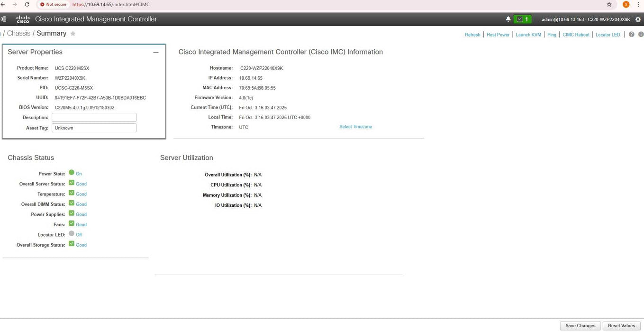Favorite the Summary page with star icon
The width and height of the screenshot is (644, 332).
pos(73,34)
